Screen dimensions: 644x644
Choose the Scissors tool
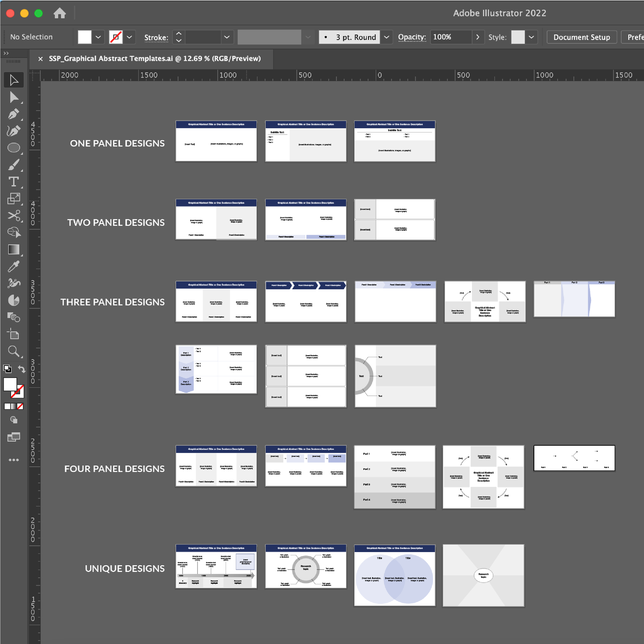coord(14,216)
